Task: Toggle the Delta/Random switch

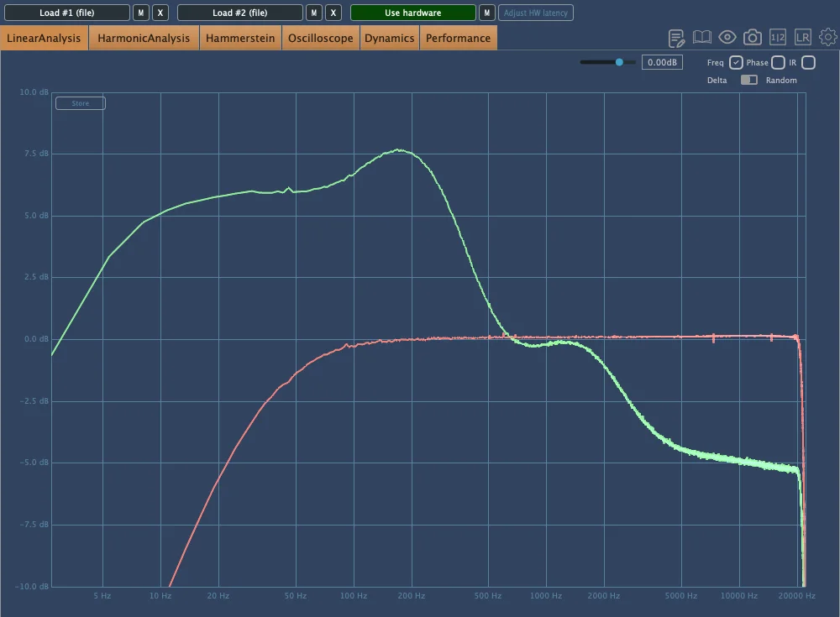Action: point(748,81)
